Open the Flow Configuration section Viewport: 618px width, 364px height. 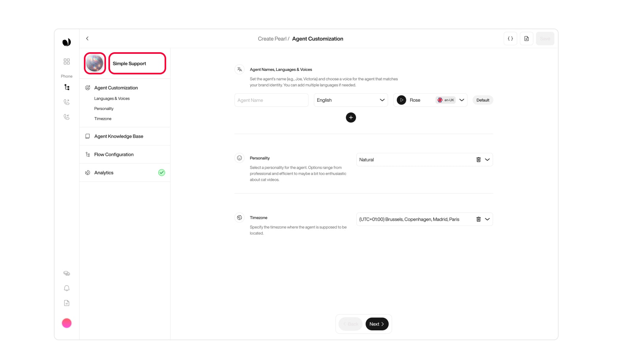click(114, 154)
